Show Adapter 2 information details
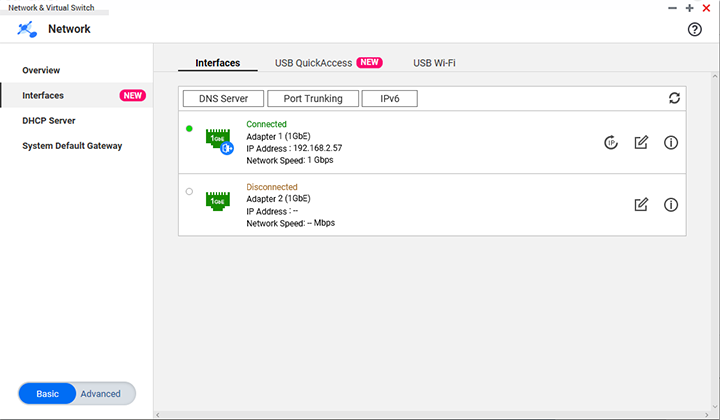The width and height of the screenshot is (720, 420). [671, 205]
